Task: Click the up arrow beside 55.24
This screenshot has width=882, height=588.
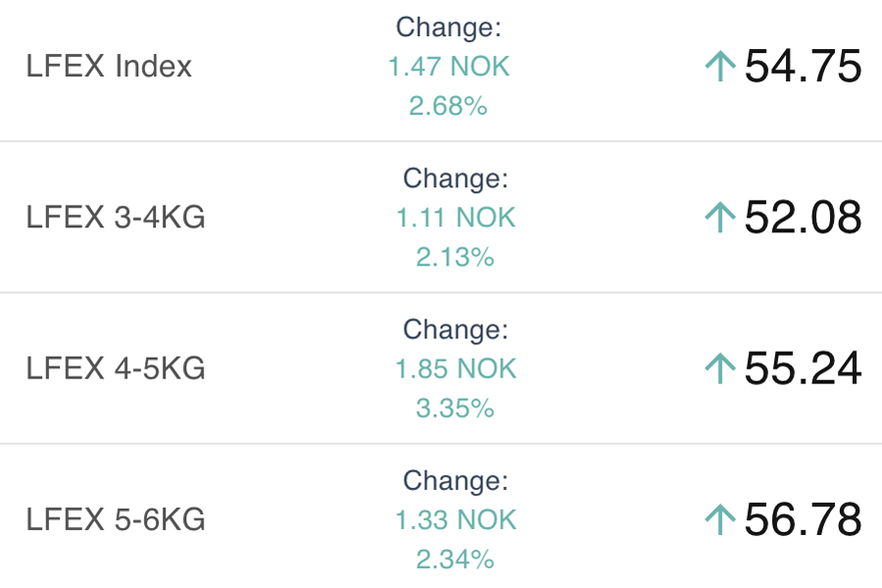Action: pyautogui.click(x=720, y=368)
